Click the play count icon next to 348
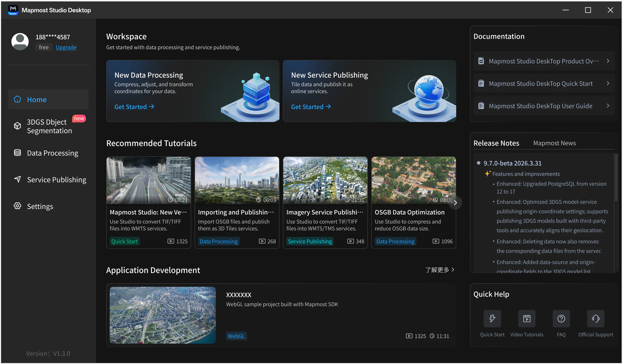 [x=351, y=241]
